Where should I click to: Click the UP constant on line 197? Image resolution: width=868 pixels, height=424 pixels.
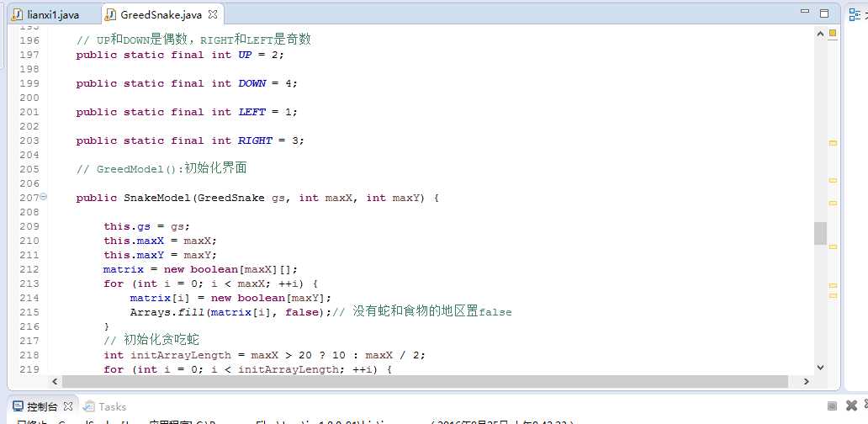tap(245, 55)
